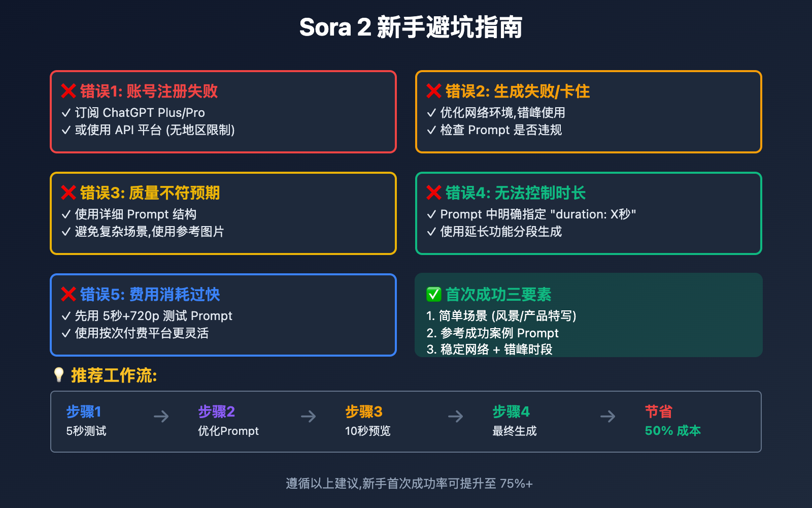Viewport: 812px width, 508px height.
Task: Select the 步骤1 label in the workflow
Action: (84, 411)
